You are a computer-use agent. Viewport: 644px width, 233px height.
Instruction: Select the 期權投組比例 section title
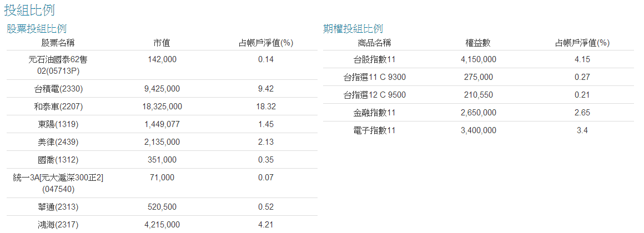[x=353, y=29]
